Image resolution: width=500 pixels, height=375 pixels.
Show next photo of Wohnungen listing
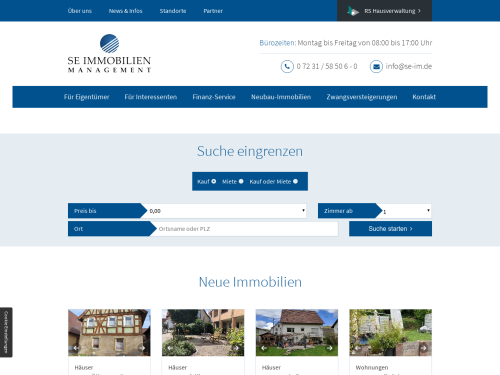pyautogui.click(x=424, y=348)
